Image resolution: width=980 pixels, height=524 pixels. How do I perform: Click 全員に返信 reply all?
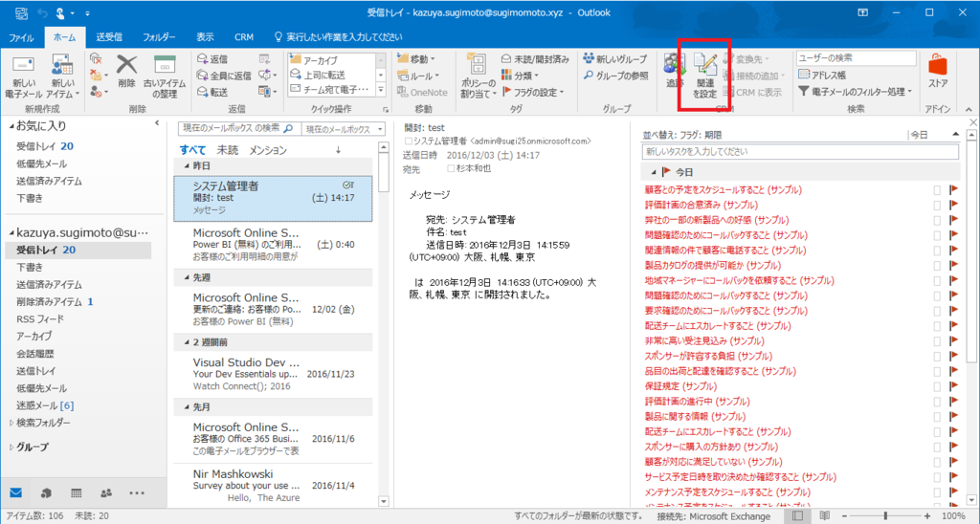click(224, 76)
